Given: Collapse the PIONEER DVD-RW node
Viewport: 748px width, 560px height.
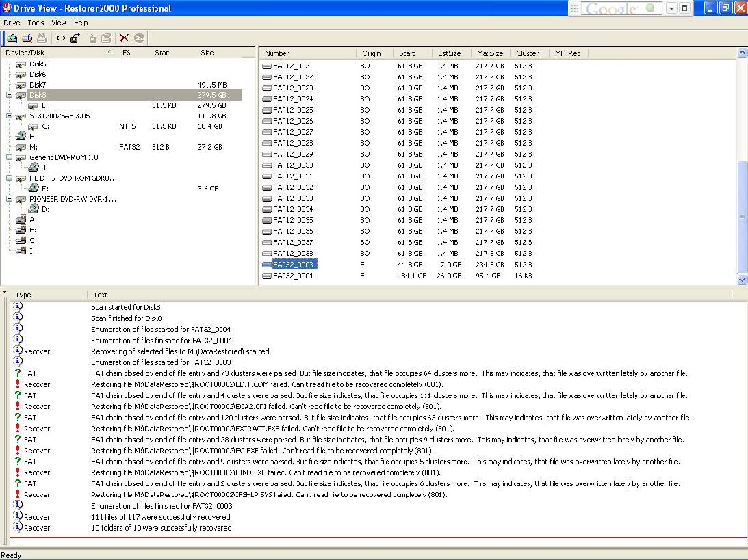Looking at the screenshot, I should [x=9, y=199].
